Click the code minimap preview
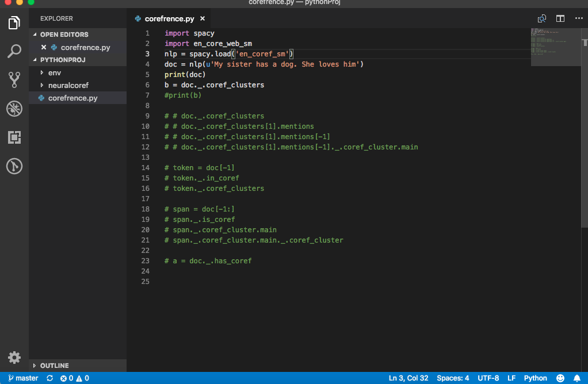The height and width of the screenshot is (384, 588). [x=555, y=47]
